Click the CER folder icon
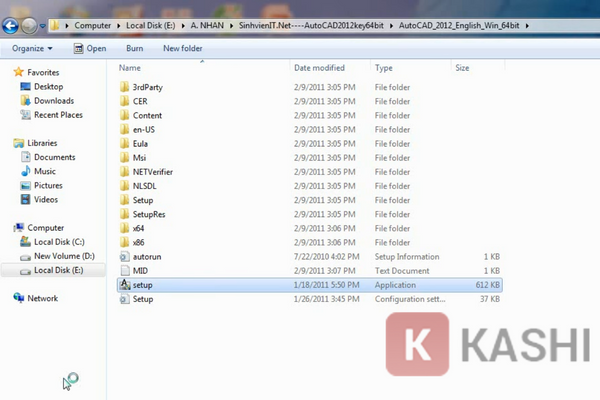The height and width of the screenshot is (400, 600). [x=124, y=101]
